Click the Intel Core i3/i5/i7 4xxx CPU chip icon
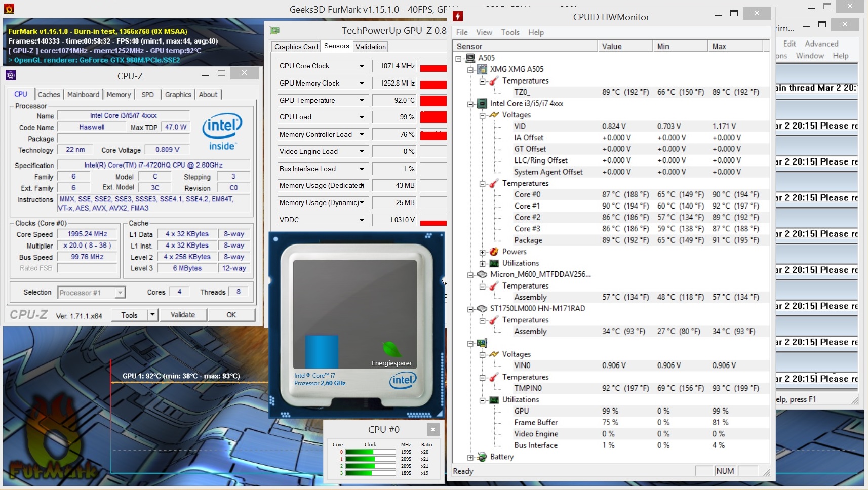868x490 pixels. coord(482,103)
